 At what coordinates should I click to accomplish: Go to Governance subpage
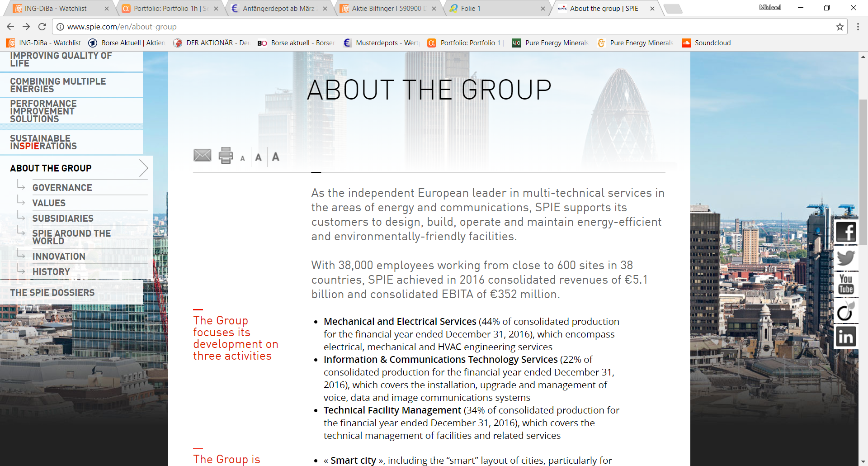tap(62, 188)
